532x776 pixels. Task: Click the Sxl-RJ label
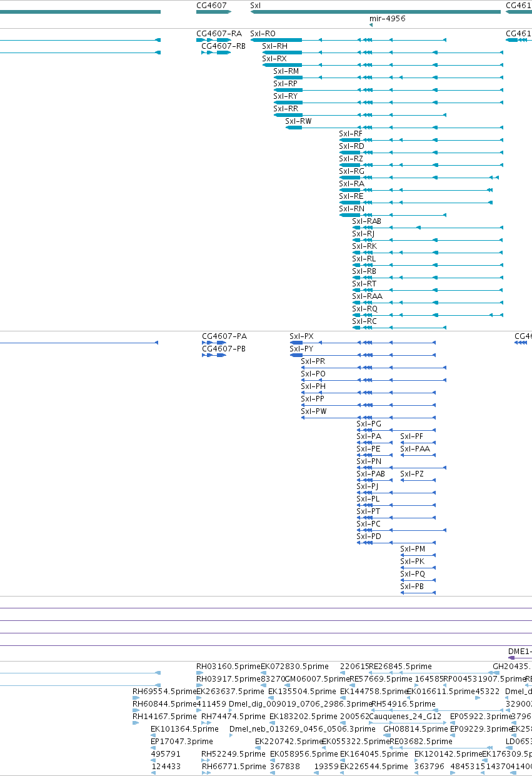[363, 234]
